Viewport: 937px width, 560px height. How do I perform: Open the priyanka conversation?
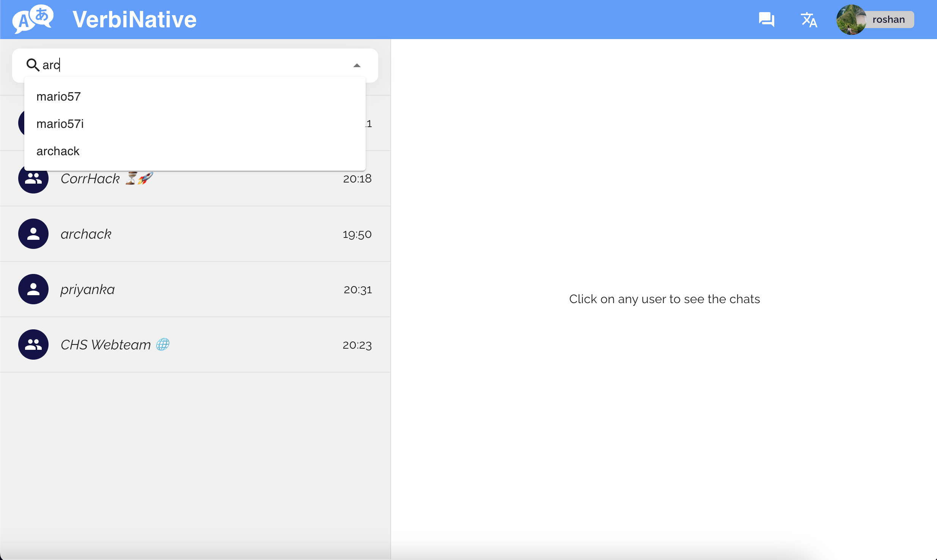(87, 289)
